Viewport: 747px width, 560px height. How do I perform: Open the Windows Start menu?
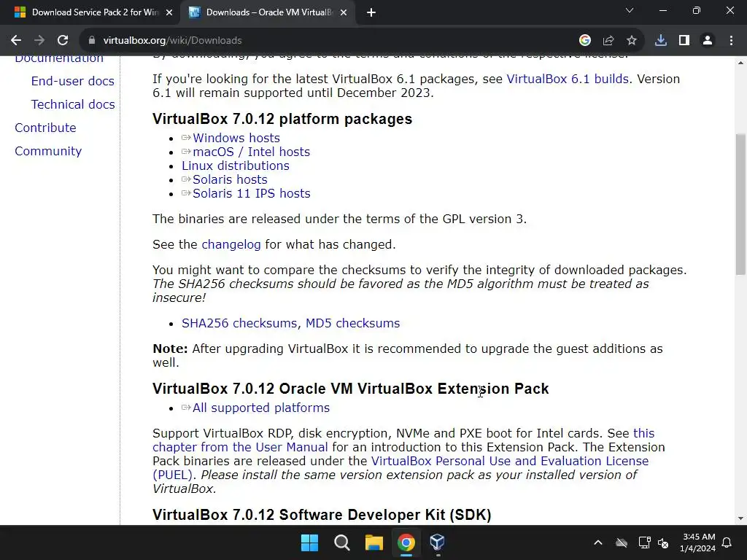point(309,542)
